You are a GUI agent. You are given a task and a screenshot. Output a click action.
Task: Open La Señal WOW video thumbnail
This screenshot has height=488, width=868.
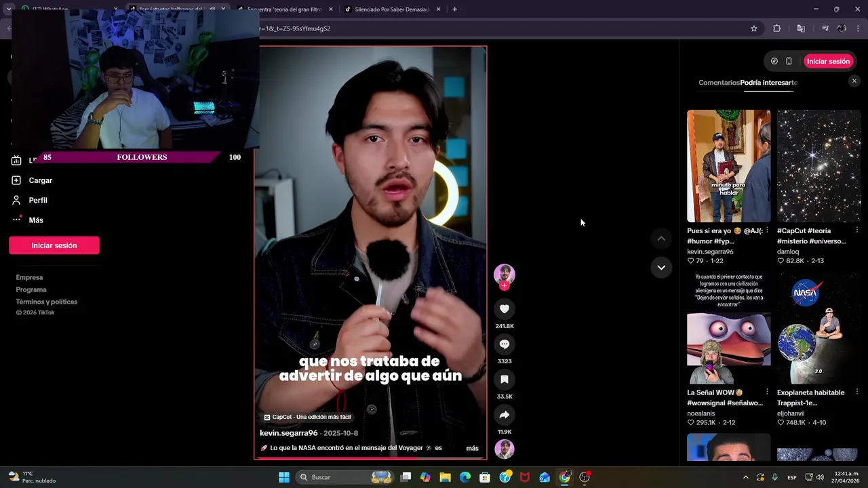tap(728, 328)
